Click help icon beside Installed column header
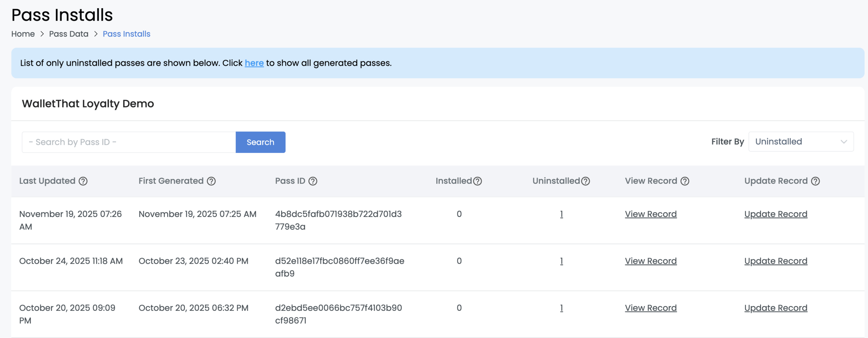 pyautogui.click(x=477, y=181)
